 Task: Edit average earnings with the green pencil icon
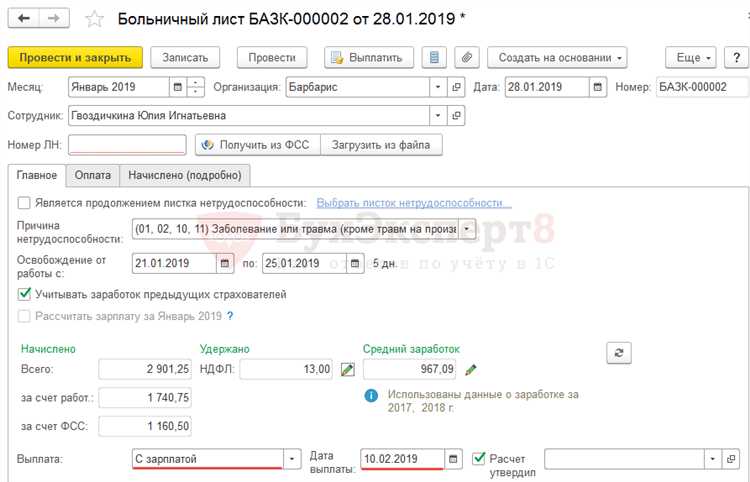tap(471, 370)
